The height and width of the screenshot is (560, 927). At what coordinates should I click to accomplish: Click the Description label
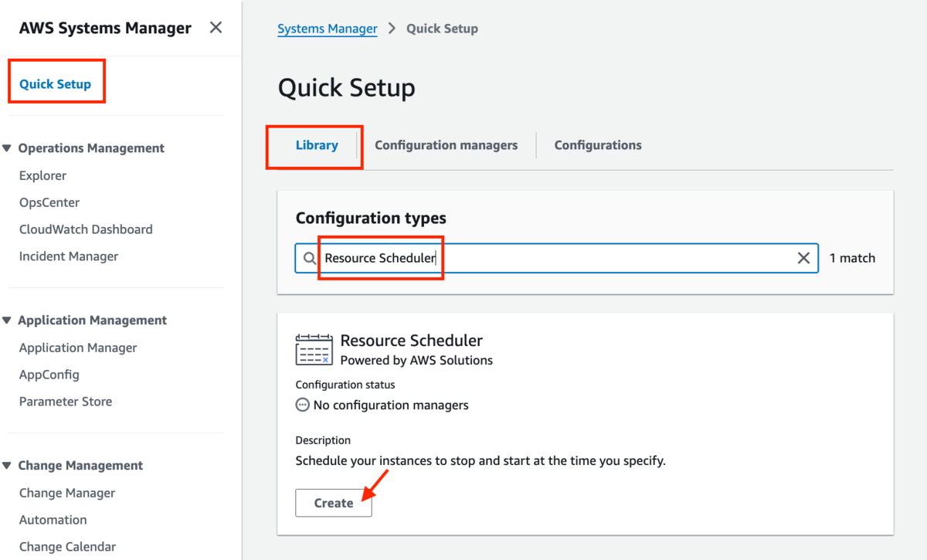click(x=323, y=440)
